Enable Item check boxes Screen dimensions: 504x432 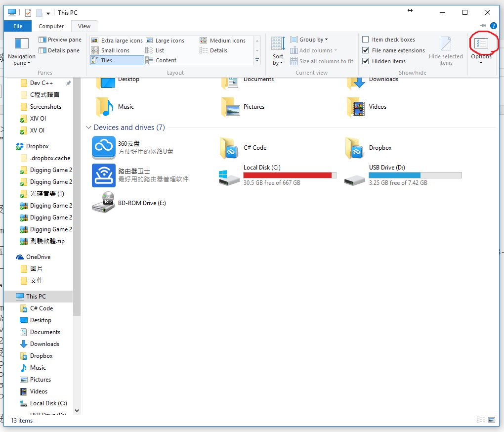click(x=366, y=40)
